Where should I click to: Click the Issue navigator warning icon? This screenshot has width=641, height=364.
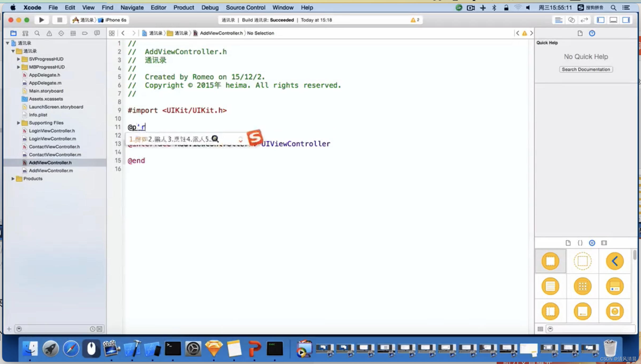49,33
